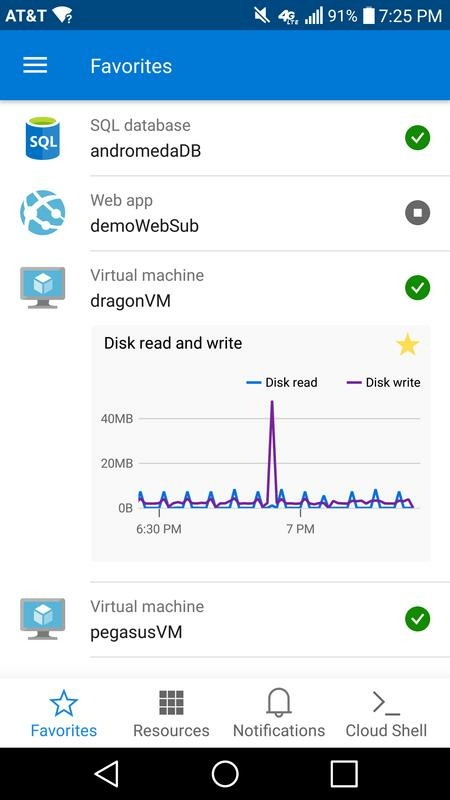Toggle Disk read legend series
Screen dimensions: 450x800
(282, 382)
